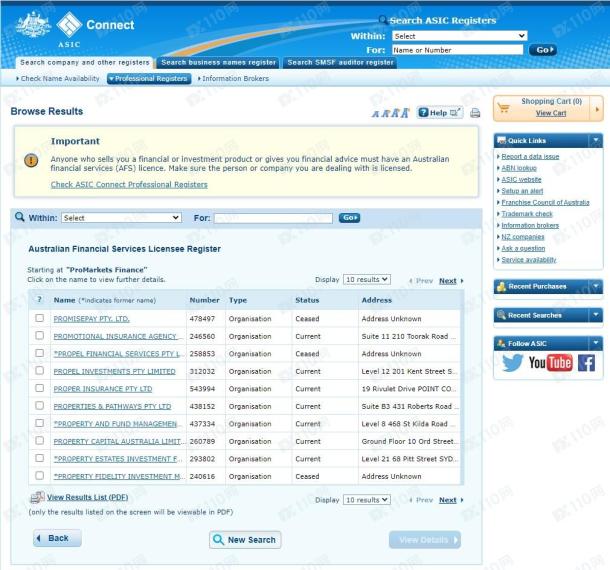Click the shopping cart icon
610x570 pixels.
point(504,108)
